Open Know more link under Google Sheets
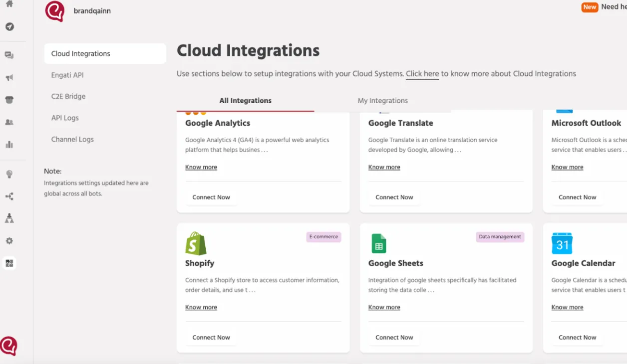627x364 pixels. pyautogui.click(x=384, y=308)
